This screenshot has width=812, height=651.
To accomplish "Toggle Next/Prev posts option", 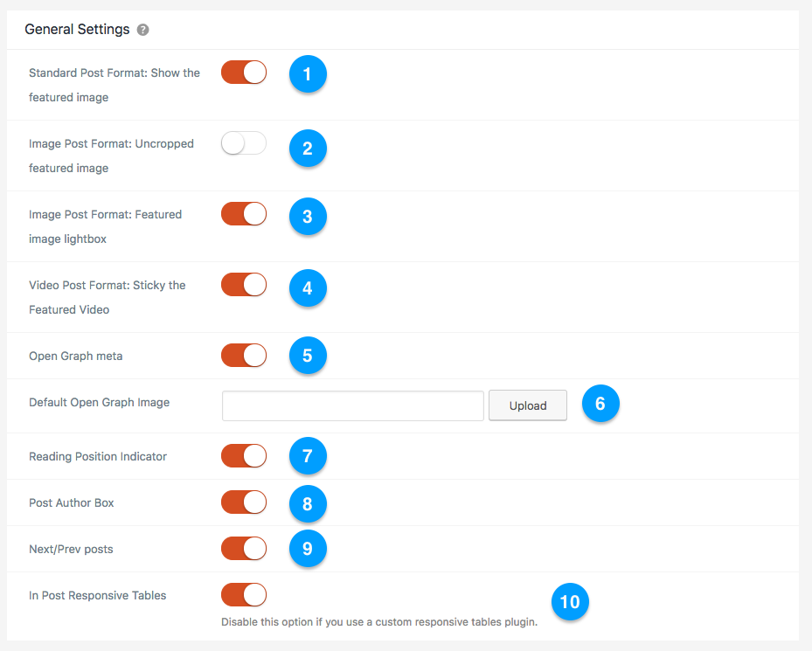I will pyautogui.click(x=244, y=549).
